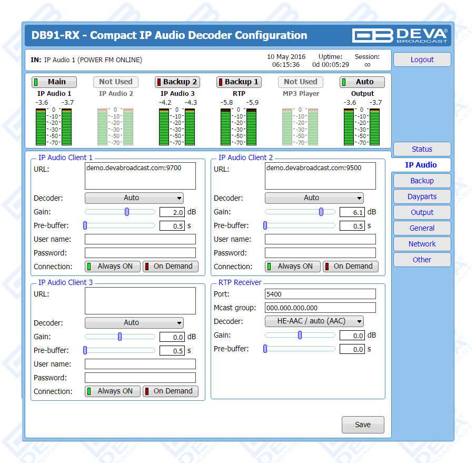Expand the RTP Receiver HE-AAC decoder dropdown
476x463 pixels.
(314, 321)
